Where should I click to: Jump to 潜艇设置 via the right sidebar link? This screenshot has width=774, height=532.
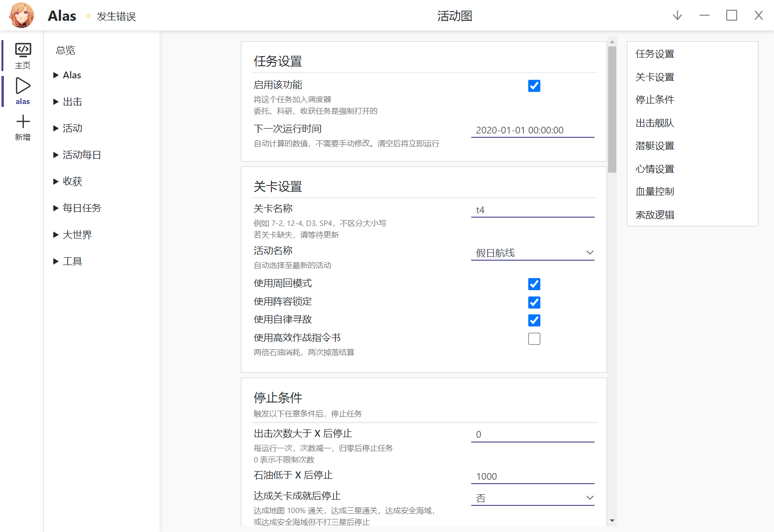(655, 146)
